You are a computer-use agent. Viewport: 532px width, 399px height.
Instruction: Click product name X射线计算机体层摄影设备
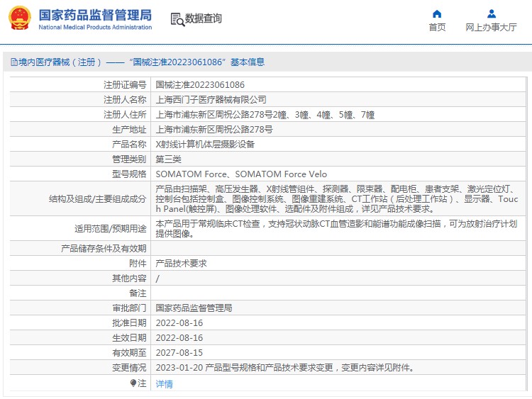[205, 144]
